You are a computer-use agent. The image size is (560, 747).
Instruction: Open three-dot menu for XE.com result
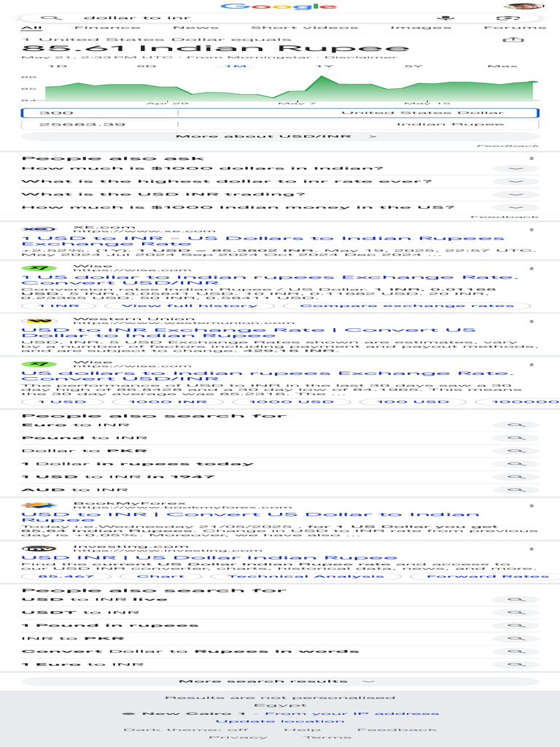coord(532,230)
